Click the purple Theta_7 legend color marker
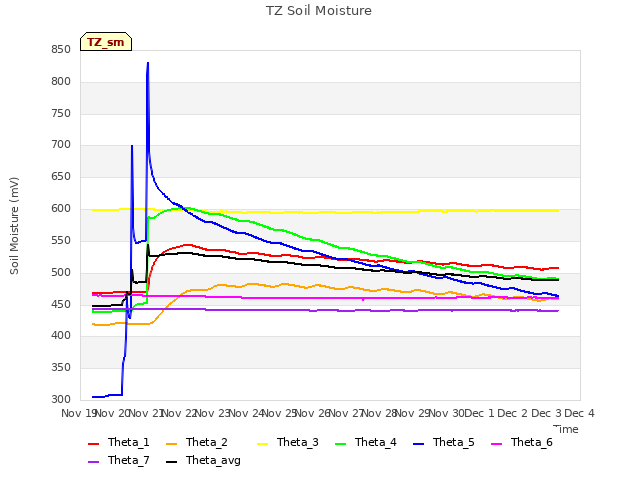 [93, 462]
